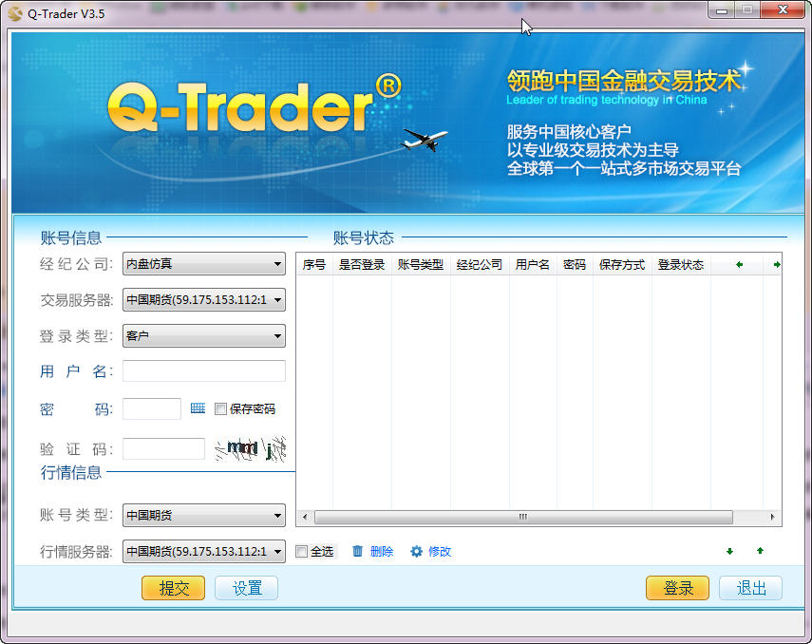Click the gear icon for 修改
Image resolution: width=812 pixels, height=644 pixels.
tap(416, 551)
